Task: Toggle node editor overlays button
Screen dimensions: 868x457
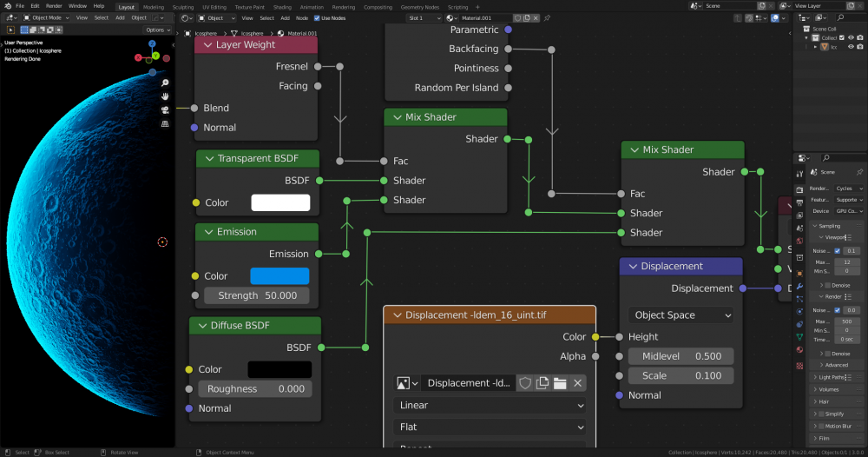Action: click(775, 18)
